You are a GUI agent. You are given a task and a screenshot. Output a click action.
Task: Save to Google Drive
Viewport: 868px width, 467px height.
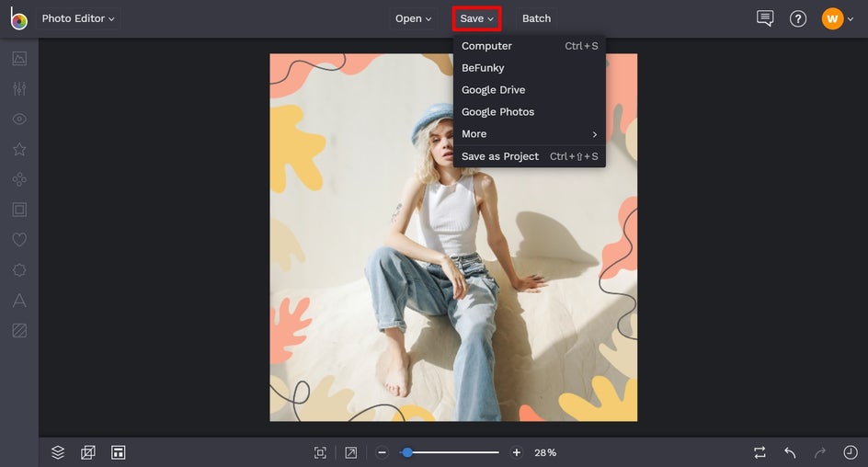530,90
